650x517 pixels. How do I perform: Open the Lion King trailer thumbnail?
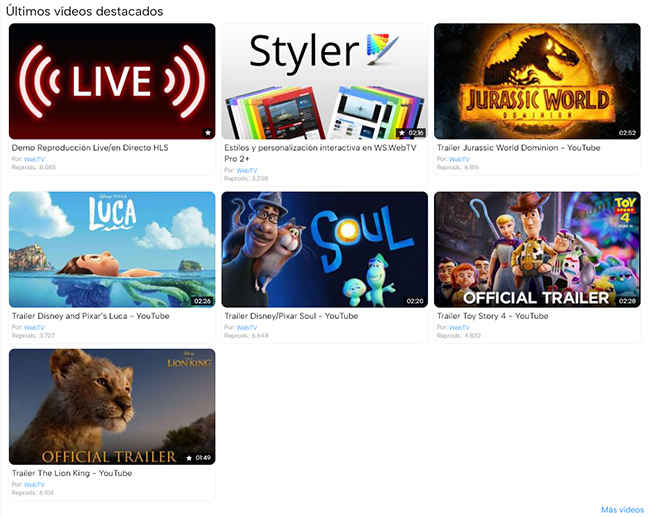coord(112,407)
